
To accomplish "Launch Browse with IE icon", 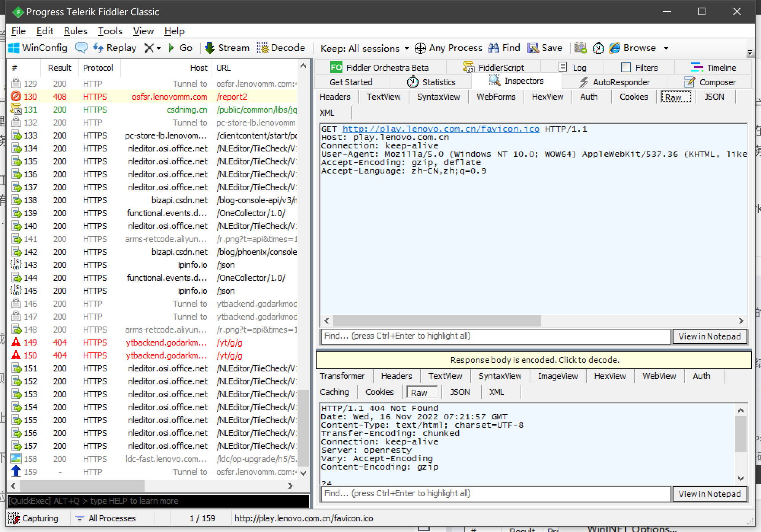I will click(632, 48).
